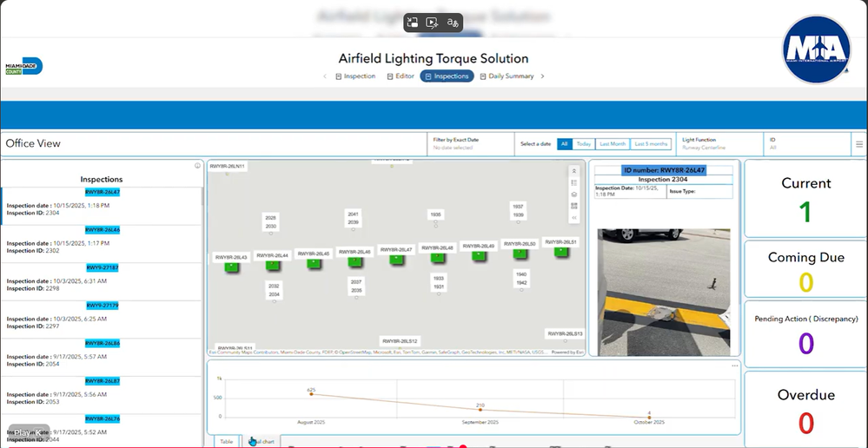This screenshot has height=448, width=868.
Task: Select the Inspections page tab
Action: coord(447,76)
